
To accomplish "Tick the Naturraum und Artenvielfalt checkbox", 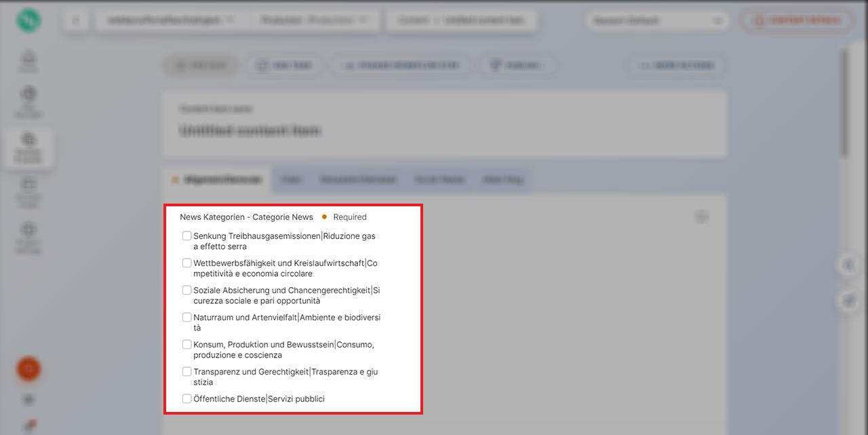I will pos(186,318).
